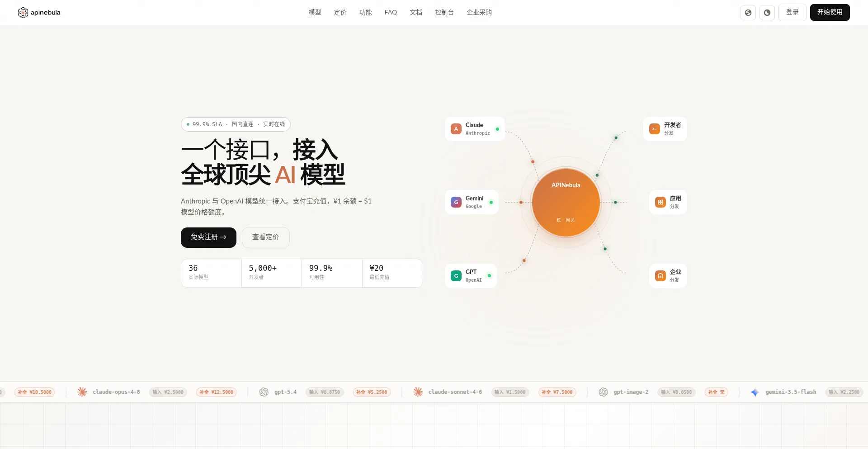
Task: Open the 功能 features nav item
Action: click(x=366, y=13)
